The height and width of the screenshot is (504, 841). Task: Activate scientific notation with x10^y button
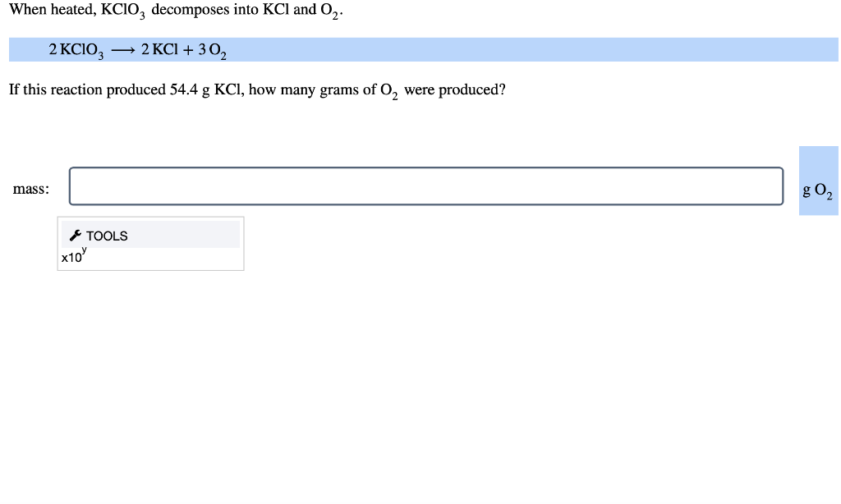73,255
